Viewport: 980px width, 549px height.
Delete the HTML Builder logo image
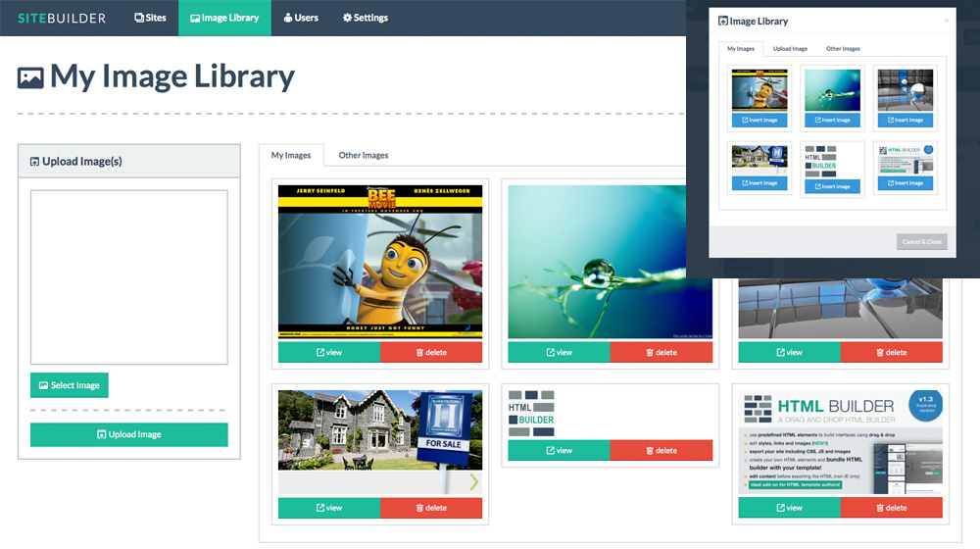[661, 451]
